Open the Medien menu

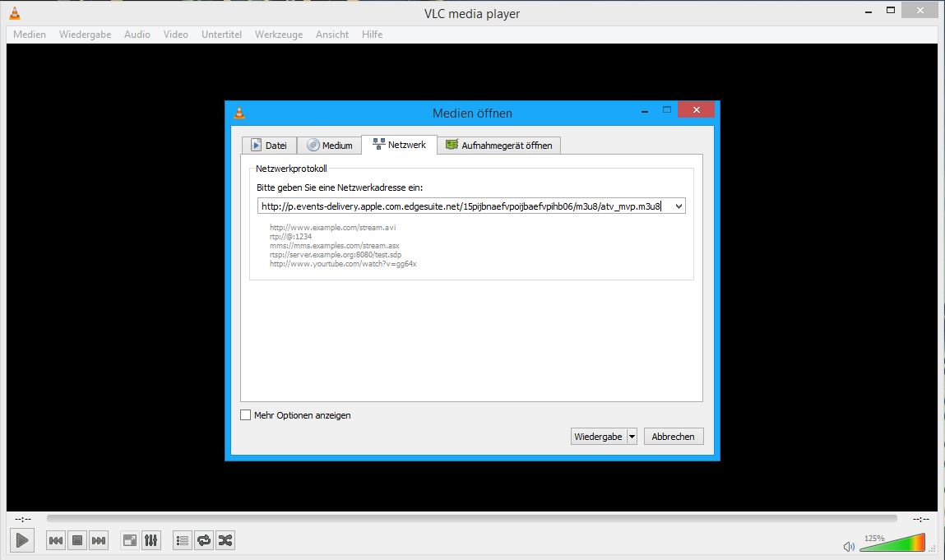point(30,35)
